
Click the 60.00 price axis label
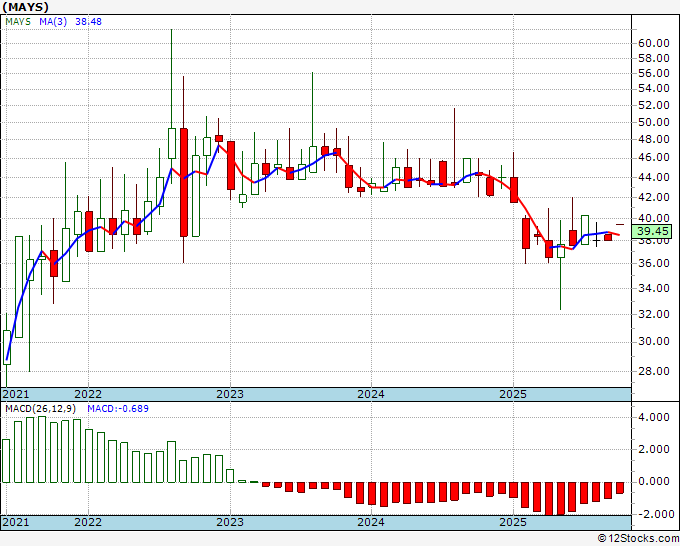point(652,43)
